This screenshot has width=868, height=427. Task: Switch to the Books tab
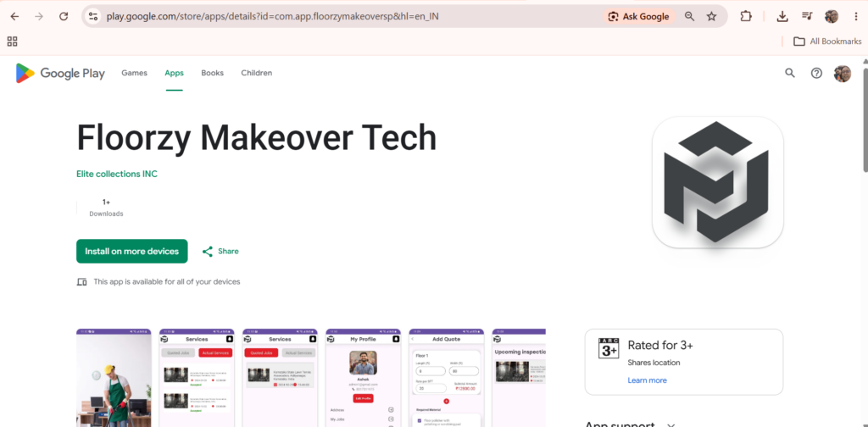[212, 73]
